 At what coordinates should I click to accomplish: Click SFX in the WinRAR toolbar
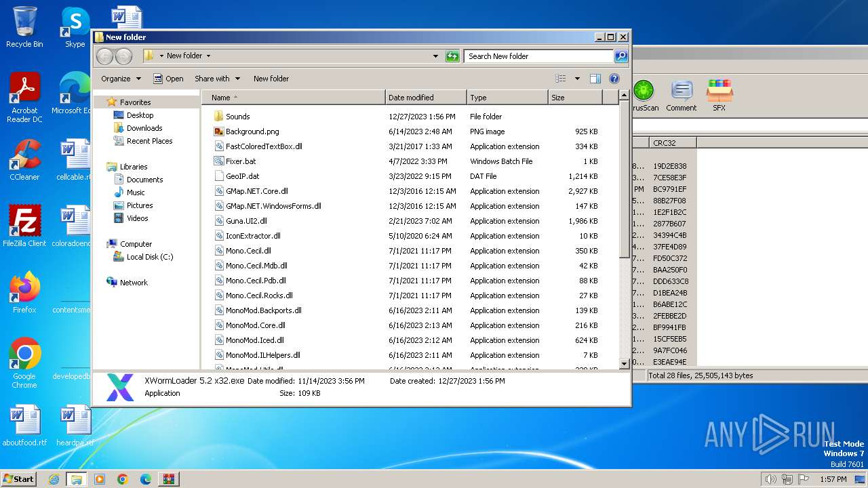(x=719, y=95)
